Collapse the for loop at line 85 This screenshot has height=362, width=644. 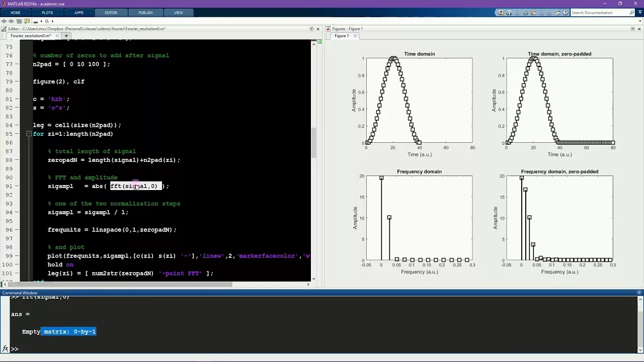pos(29,134)
